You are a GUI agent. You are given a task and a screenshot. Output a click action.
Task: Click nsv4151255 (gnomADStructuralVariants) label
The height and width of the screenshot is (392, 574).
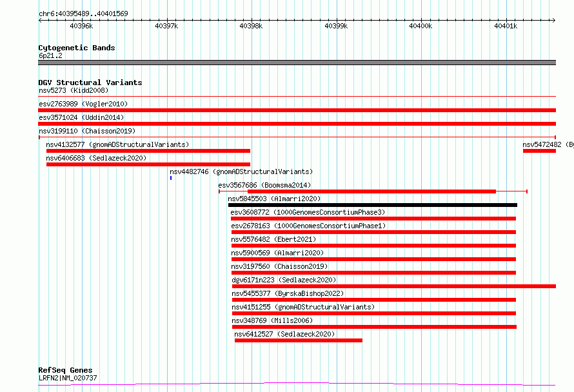click(303, 307)
